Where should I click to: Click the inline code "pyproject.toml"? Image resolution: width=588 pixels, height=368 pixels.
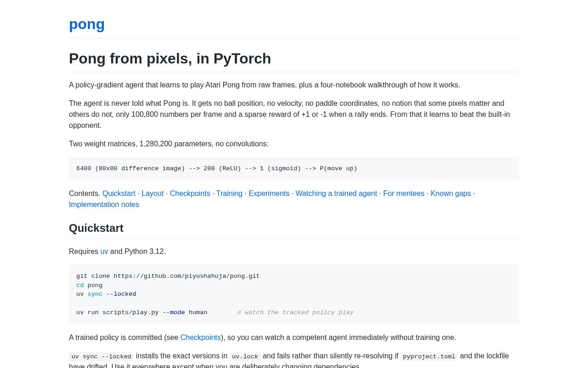pyautogui.click(x=429, y=356)
